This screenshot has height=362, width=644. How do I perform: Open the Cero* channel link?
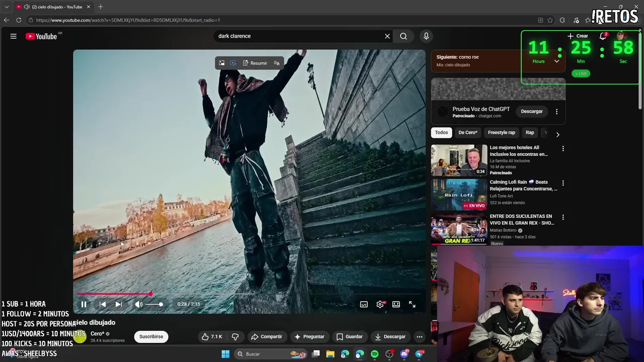pos(97,334)
